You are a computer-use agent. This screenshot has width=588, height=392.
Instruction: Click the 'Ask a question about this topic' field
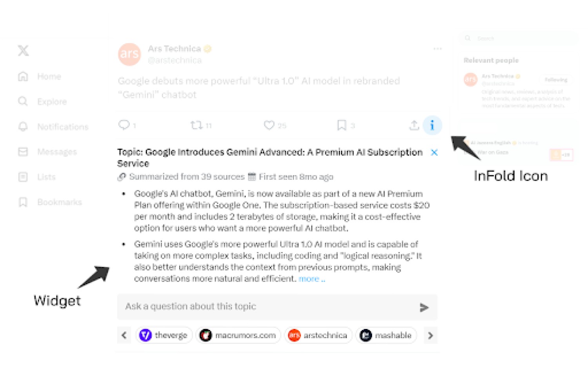click(277, 307)
